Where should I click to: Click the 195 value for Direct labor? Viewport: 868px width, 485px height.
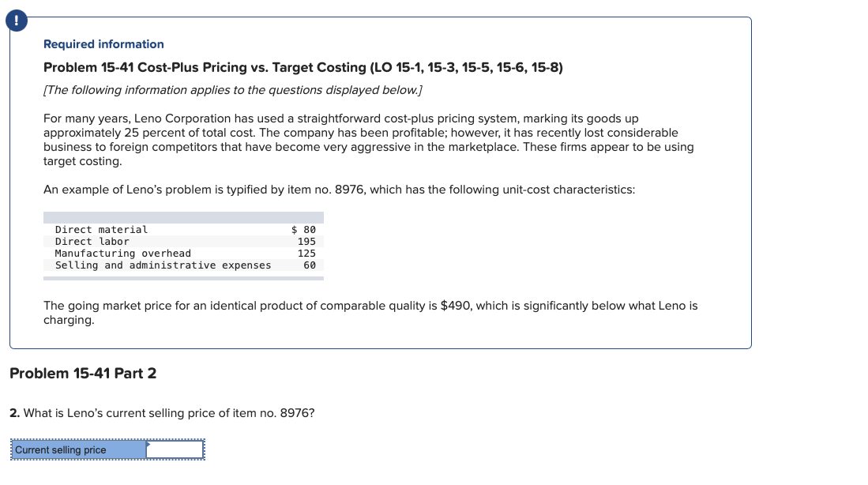pyautogui.click(x=307, y=241)
